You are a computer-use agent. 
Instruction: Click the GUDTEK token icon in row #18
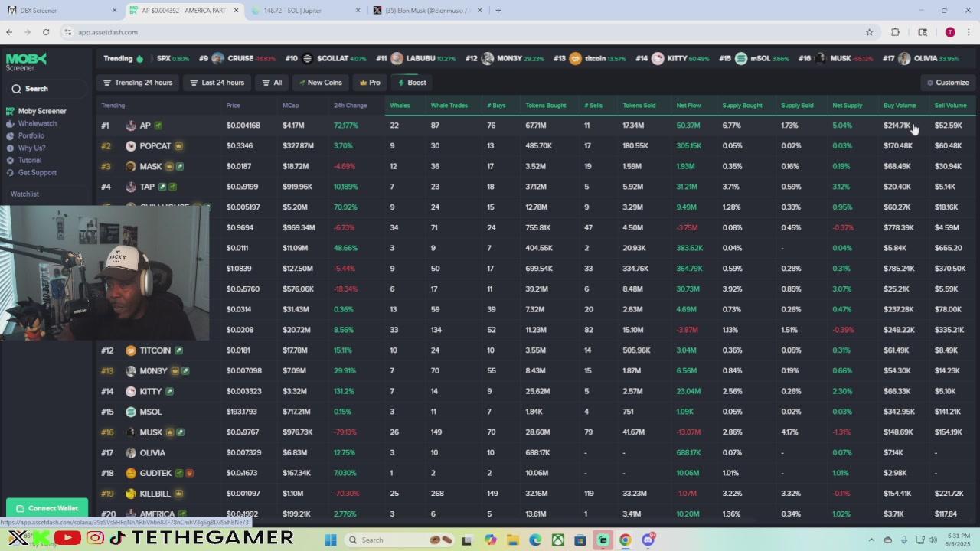(x=131, y=473)
